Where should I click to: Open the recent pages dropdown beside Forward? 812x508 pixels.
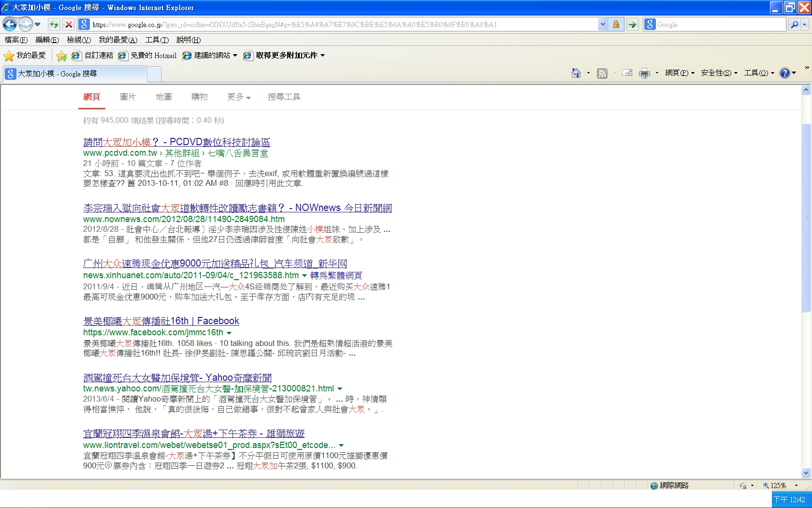pos(37,24)
